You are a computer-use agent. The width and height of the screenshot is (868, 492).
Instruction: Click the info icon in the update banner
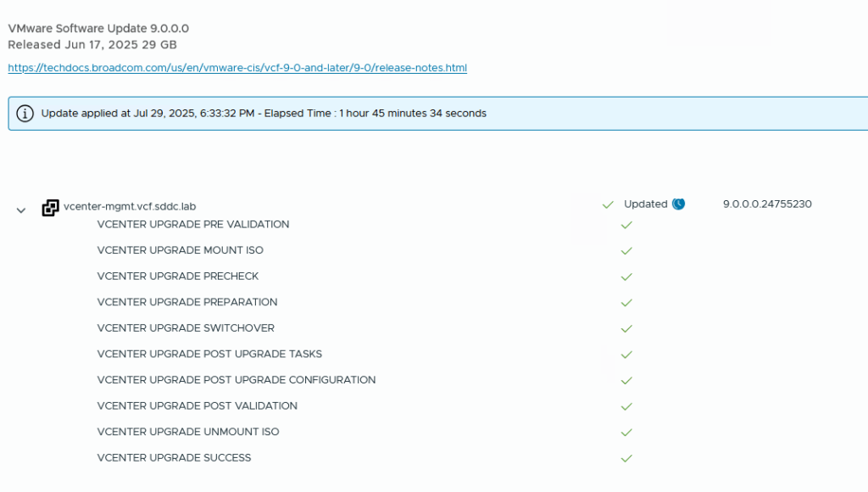[25, 114]
